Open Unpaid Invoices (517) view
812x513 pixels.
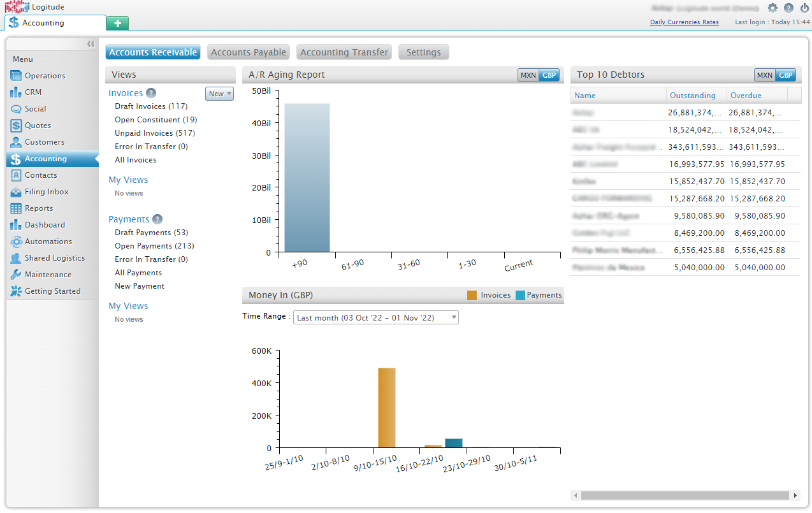coord(155,133)
